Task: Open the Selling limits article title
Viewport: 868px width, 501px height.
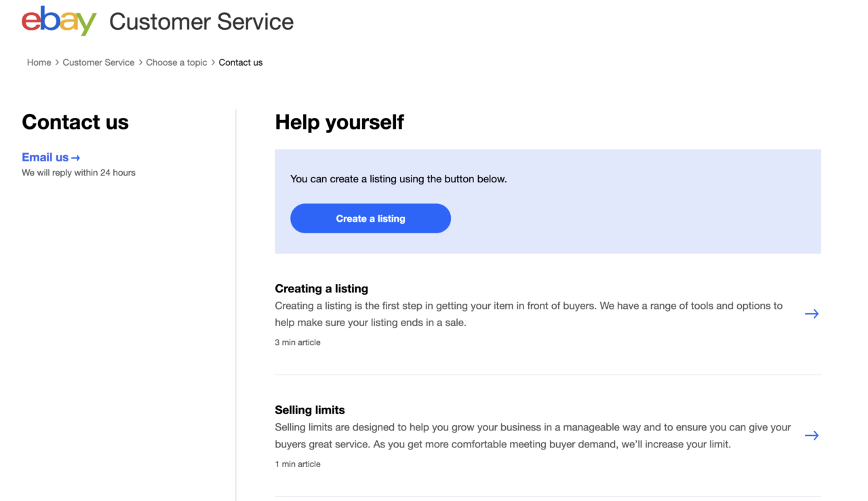Action: click(x=309, y=410)
